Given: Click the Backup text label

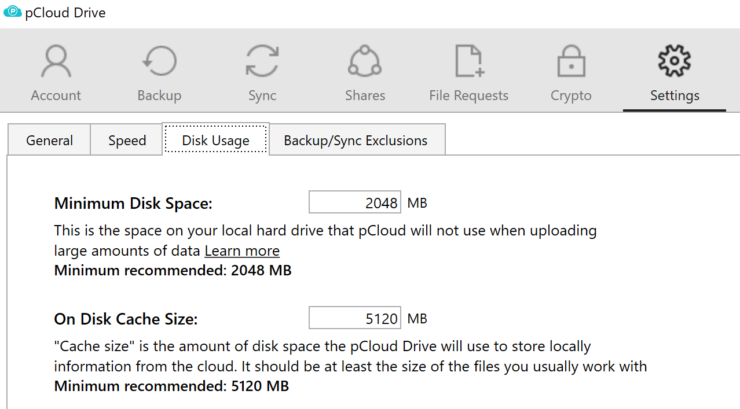Looking at the screenshot, I should (160, 96).
